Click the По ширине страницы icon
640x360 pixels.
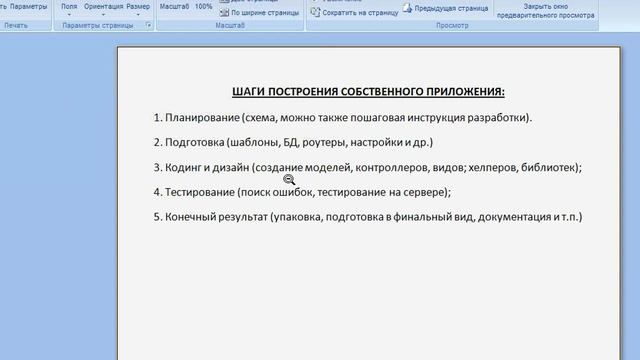click(x=224, y=13)
